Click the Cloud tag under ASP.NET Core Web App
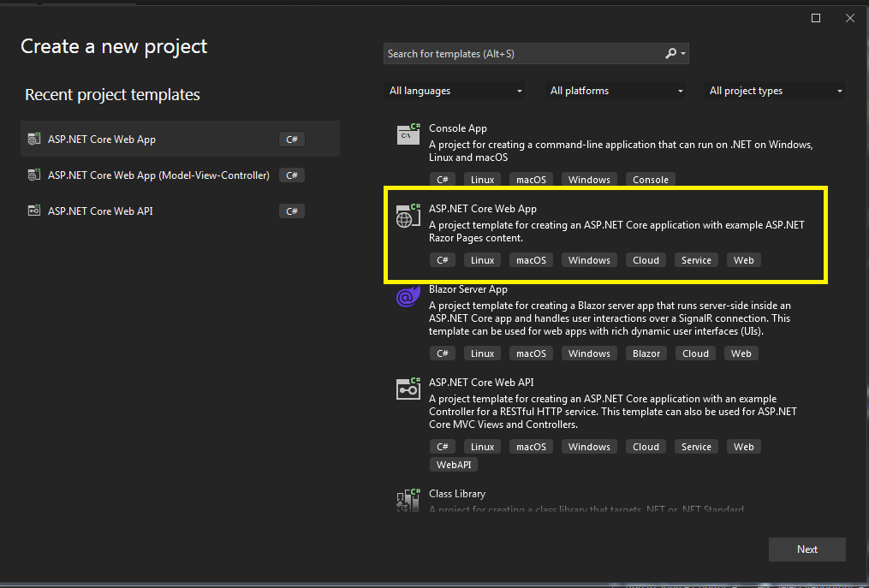Viewport: 869px width, 588px height. [646, 259]
